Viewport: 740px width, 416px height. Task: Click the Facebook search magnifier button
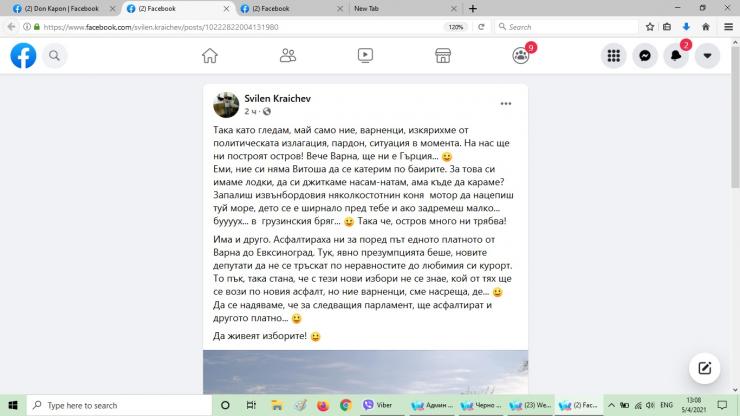(55, 56)
